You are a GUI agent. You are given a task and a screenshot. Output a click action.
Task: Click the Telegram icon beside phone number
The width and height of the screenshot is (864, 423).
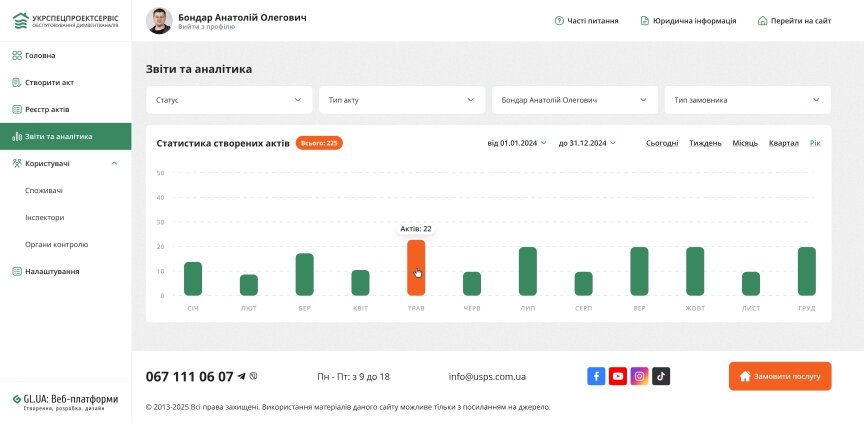tap(241, 376)
